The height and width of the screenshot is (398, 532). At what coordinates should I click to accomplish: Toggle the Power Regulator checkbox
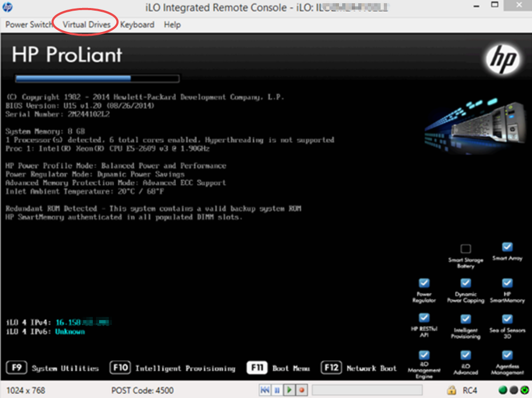point(424,283)
